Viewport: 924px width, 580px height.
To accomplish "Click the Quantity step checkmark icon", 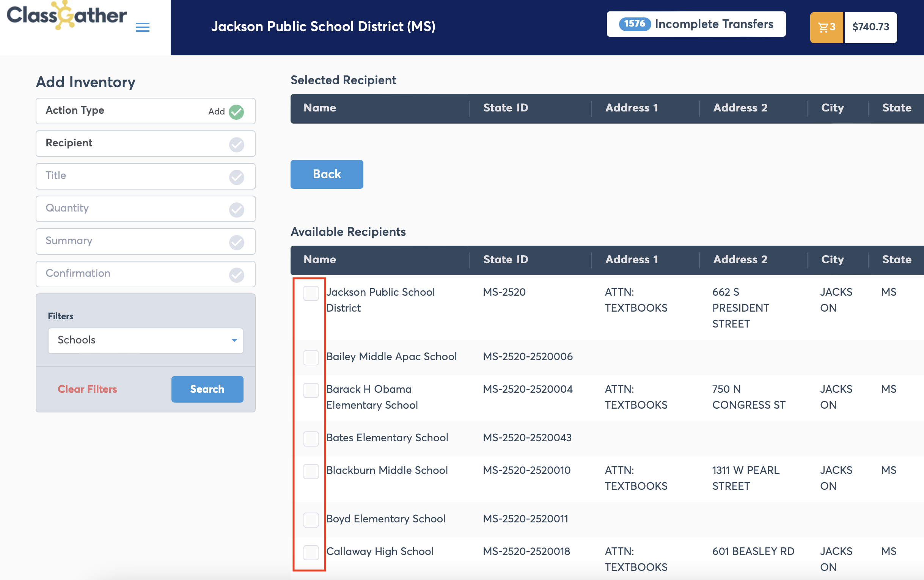I will pos(236,209).
